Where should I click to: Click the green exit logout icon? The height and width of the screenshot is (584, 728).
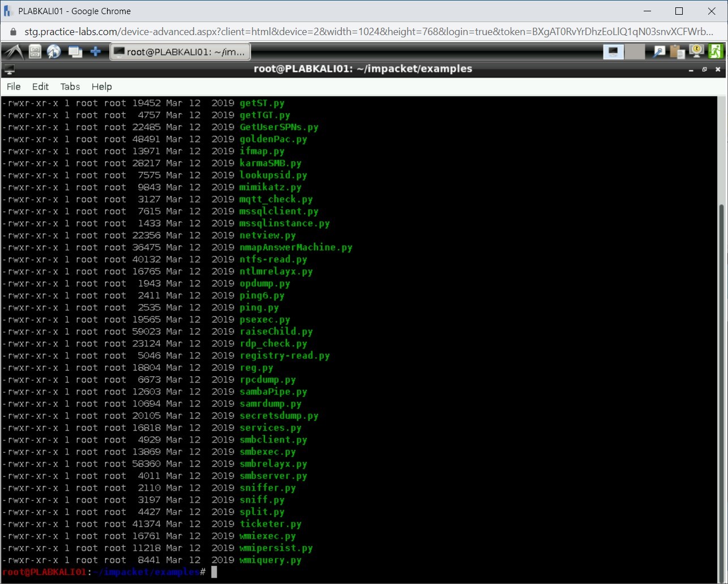(716, 52)
